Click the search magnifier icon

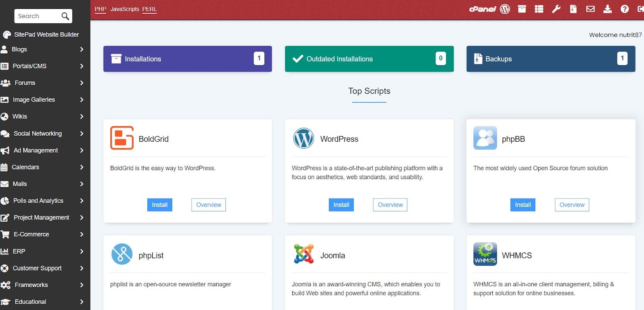pos(65,16)
